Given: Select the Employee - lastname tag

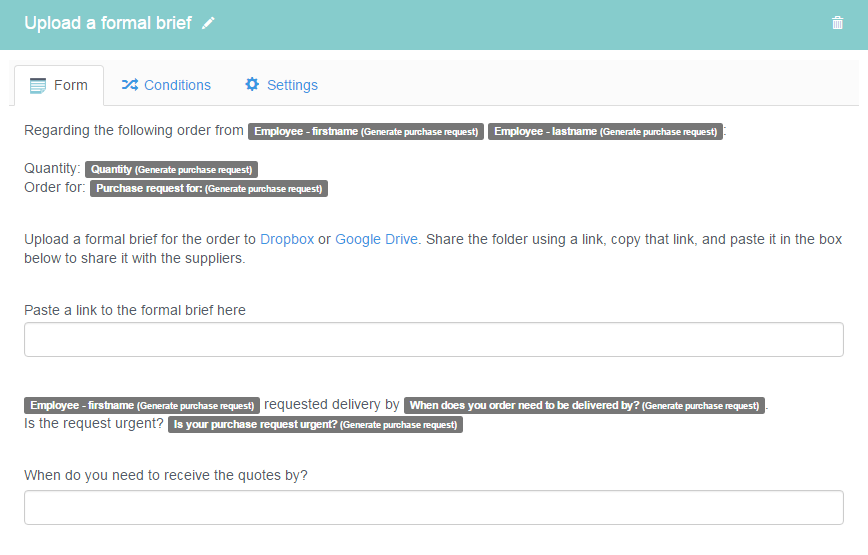Looking at the screenshot, I should tap(605, 132).
